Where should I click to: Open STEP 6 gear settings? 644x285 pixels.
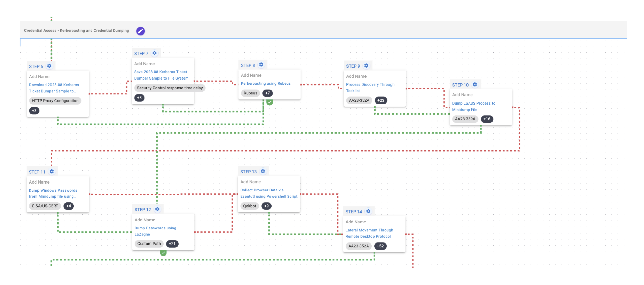click(x=49, y=66)
